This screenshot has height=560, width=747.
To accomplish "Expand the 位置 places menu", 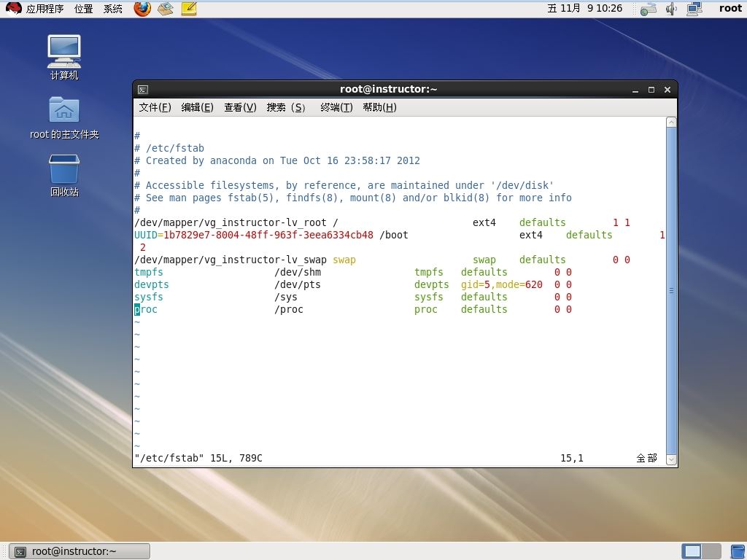I will coord(84,9).
